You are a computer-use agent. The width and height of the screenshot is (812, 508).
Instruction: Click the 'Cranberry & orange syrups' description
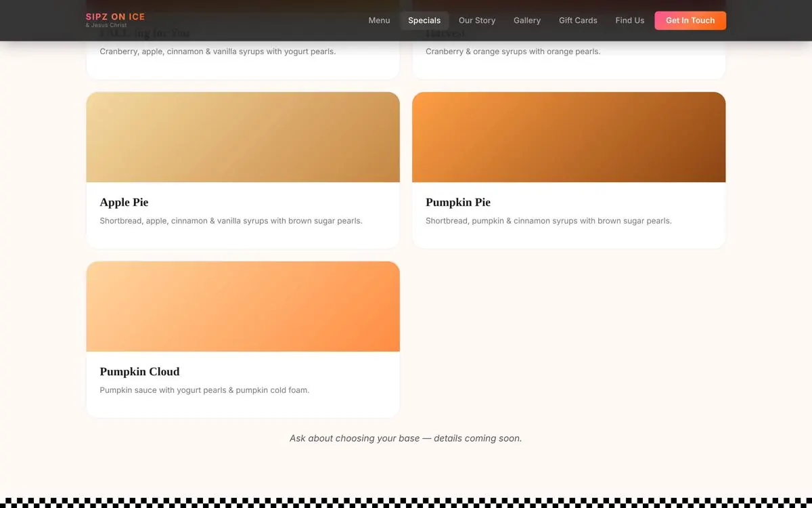(513, 51)
